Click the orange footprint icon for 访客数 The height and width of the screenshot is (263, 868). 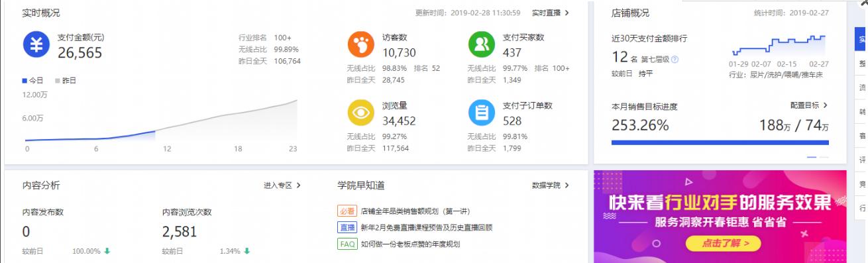click(361, 45)
